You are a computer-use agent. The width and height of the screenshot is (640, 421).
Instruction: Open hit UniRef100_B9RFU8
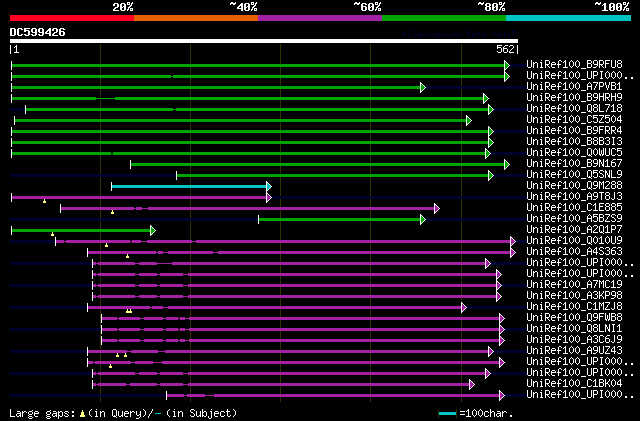(574, 64)
